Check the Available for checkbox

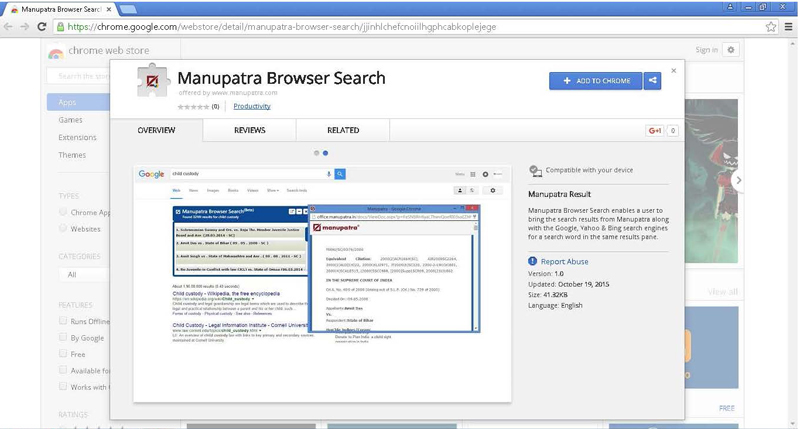point(63,370)
